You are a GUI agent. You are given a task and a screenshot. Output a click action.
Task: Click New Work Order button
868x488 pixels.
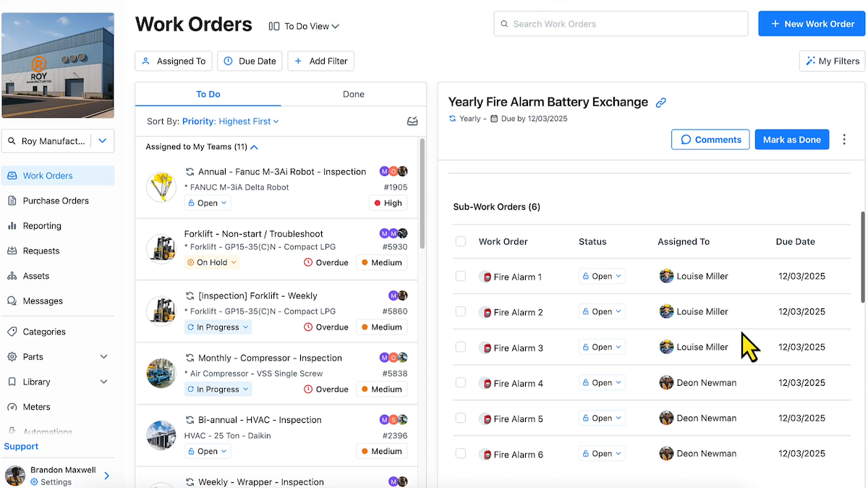812,24
